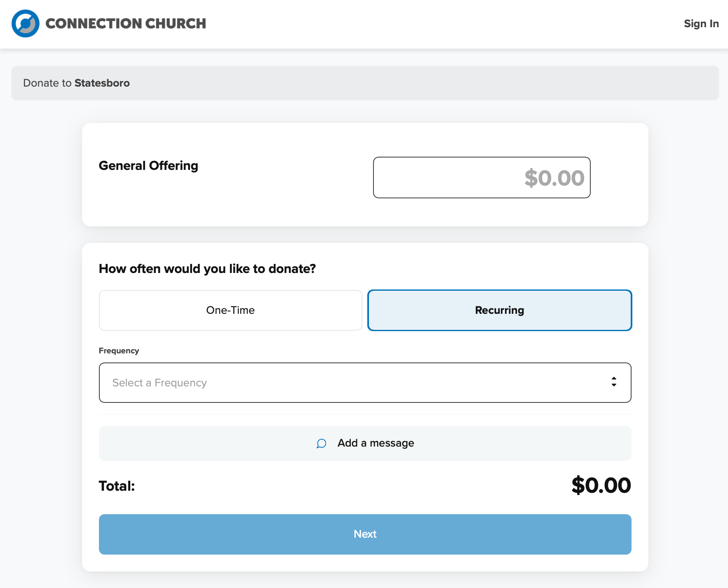The width and height of the screenshot is (728, 588).
Task: Click the Total: label text
Action: [x=117, y=486]
